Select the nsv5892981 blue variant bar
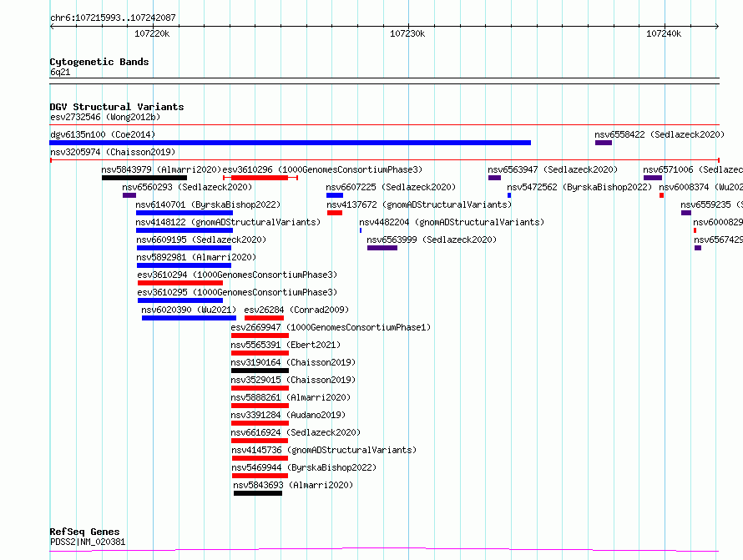This screenshot has width=743, height=560. click(x=184, y=265)
